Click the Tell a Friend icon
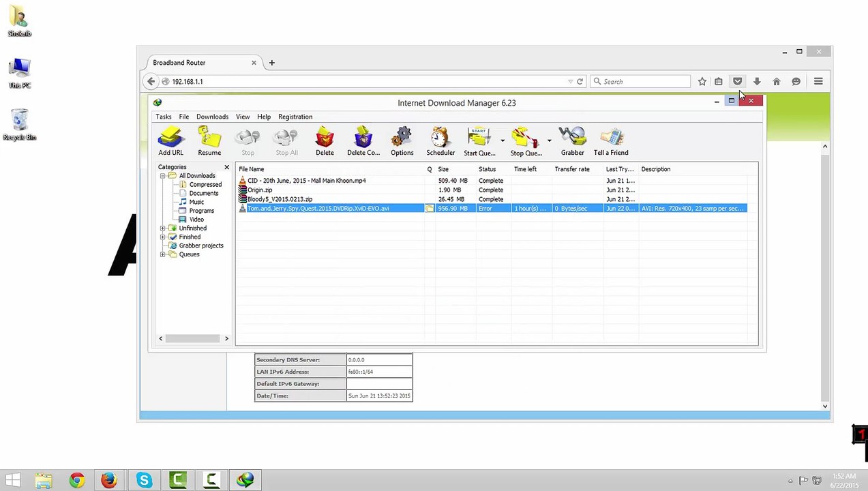 (611, 141)
